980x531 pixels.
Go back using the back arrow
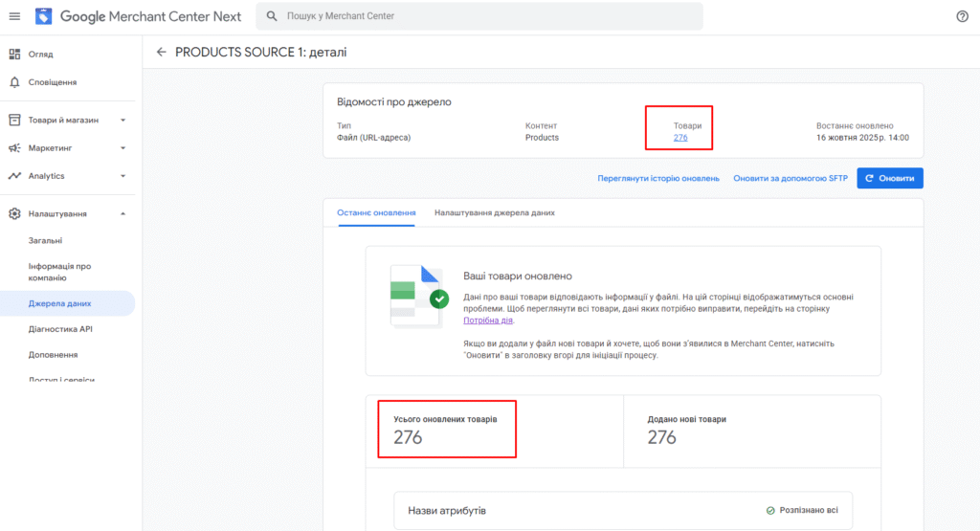pyautogui.click(x=161, y=52)
